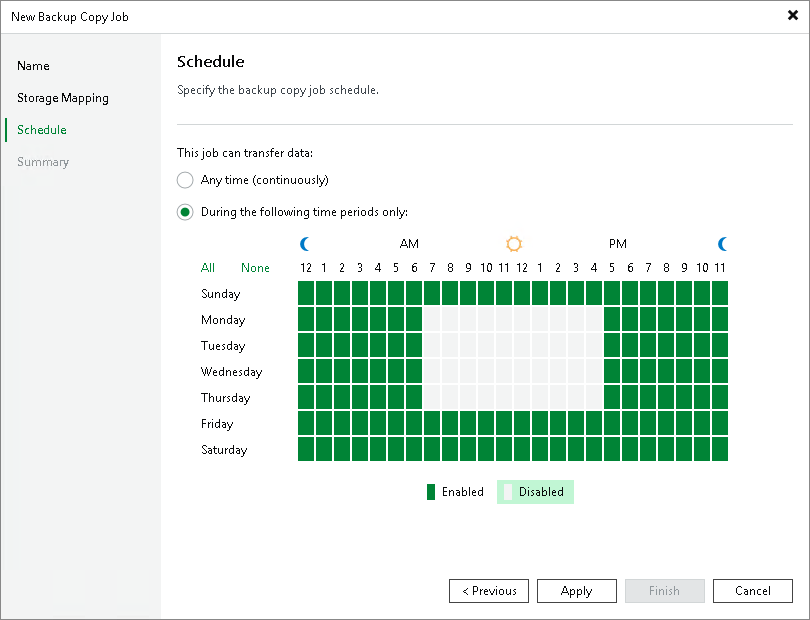Click the Apply button
Image resolution: width=810 pixels, height=620 pixels.
click(577, 591)
